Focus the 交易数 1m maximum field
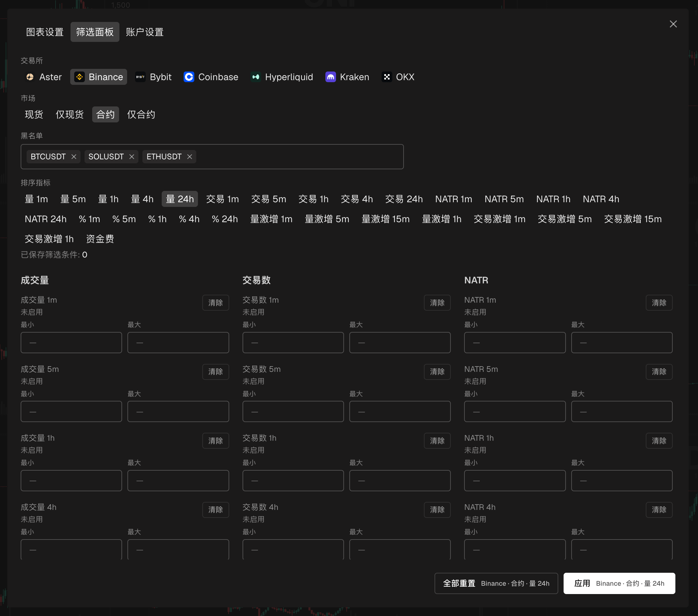This screenshot has height=616, width=698. [400, 343]
